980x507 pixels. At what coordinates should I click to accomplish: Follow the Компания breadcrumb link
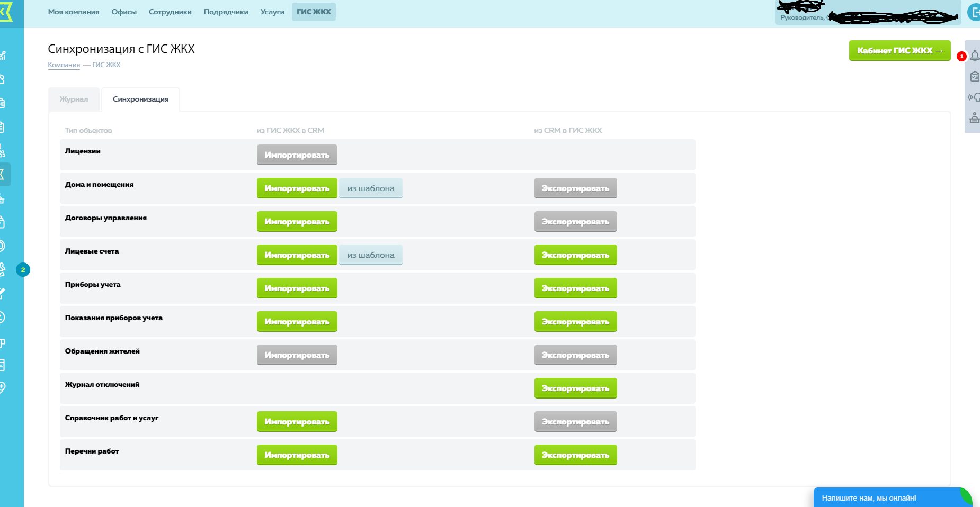(x=64, y=65)
